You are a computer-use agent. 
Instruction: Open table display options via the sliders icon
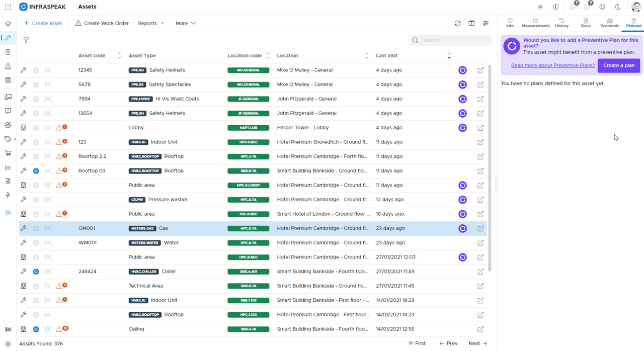486,23
